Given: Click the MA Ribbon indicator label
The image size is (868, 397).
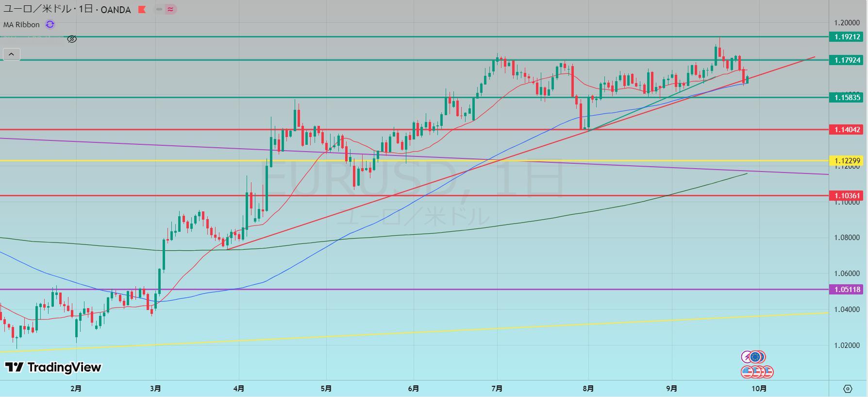Looking at the screenshot, I should click(21, 24).
